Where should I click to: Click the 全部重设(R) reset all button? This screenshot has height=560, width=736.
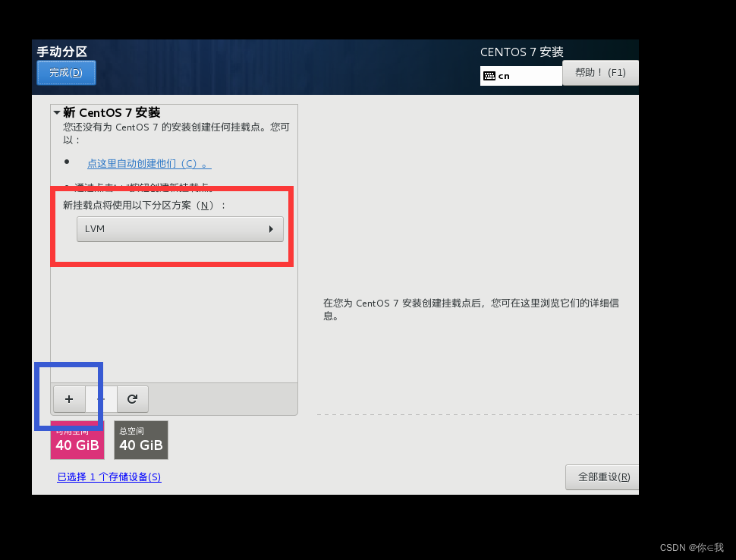pyautogui.click(x=602, y=477)
